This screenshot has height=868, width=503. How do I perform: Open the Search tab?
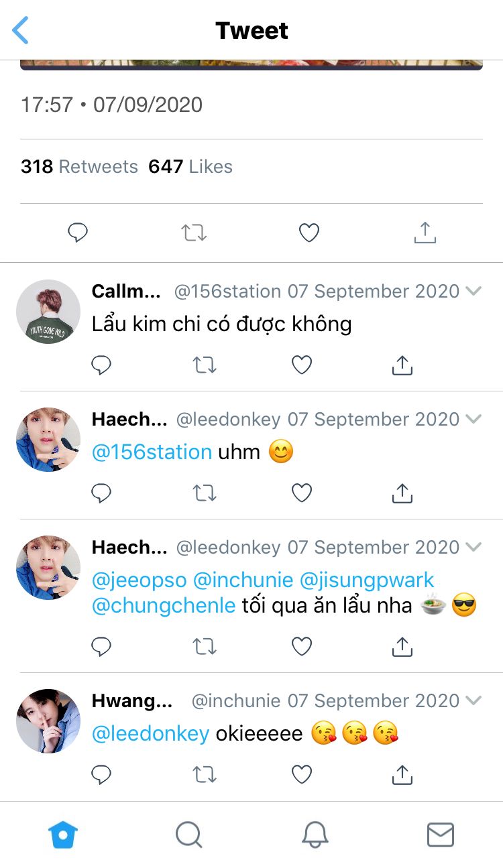click(x=188, y=835)
